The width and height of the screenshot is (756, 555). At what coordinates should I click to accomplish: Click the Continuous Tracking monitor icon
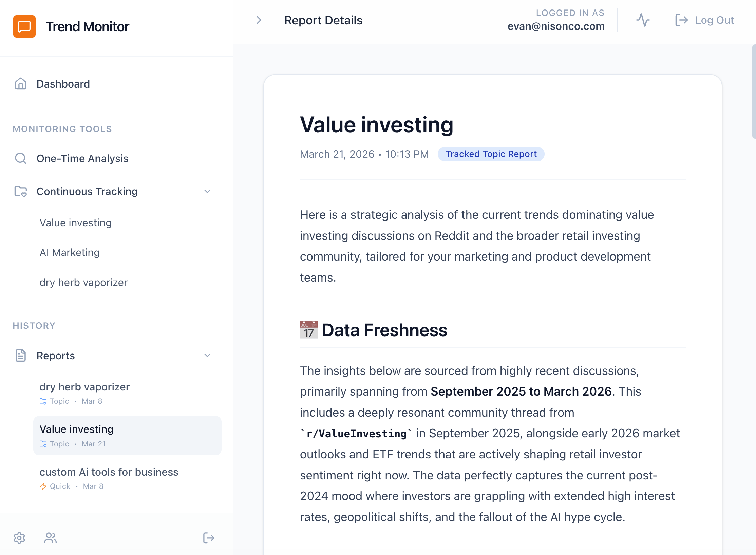(21, 191)
